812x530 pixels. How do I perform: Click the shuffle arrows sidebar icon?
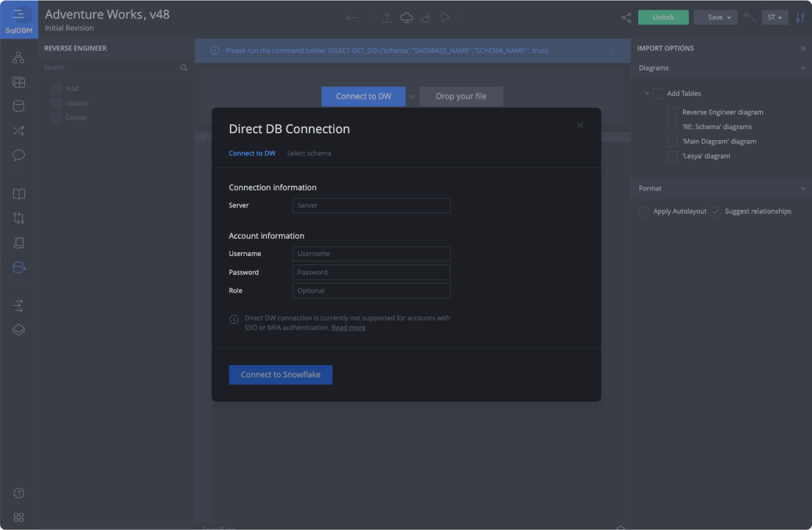click(x=19, y=130)
